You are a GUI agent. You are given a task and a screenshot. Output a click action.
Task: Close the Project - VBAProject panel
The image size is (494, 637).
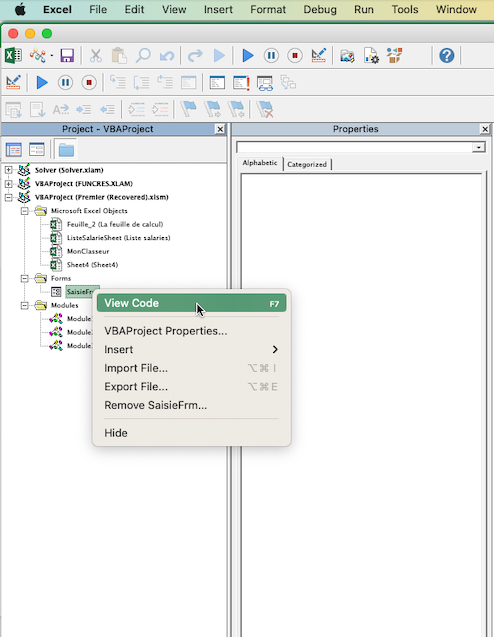click(220, 129)
